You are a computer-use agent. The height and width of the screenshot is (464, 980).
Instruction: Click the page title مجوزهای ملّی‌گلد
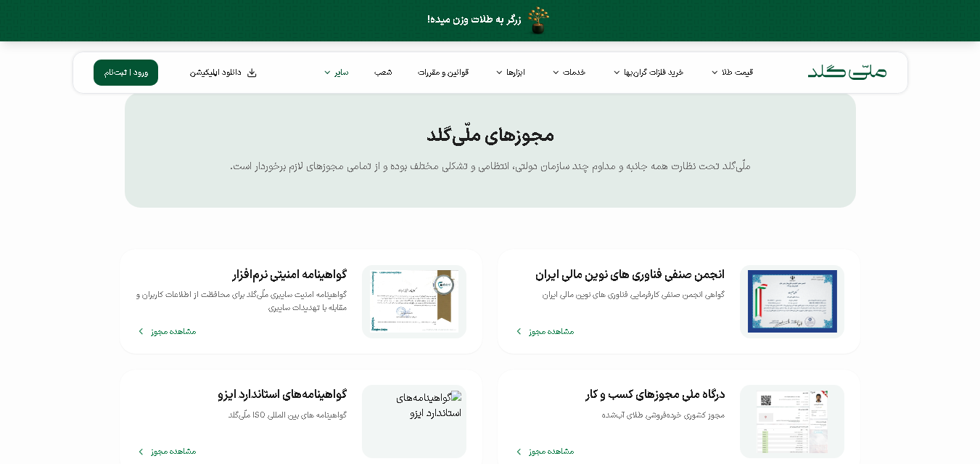(x=490, y=134)
